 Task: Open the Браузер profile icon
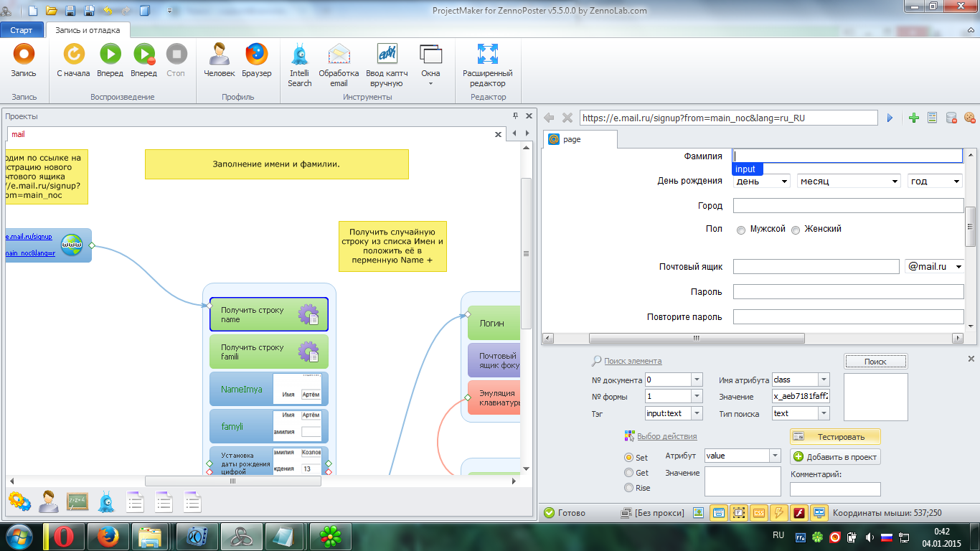(256, 55)
